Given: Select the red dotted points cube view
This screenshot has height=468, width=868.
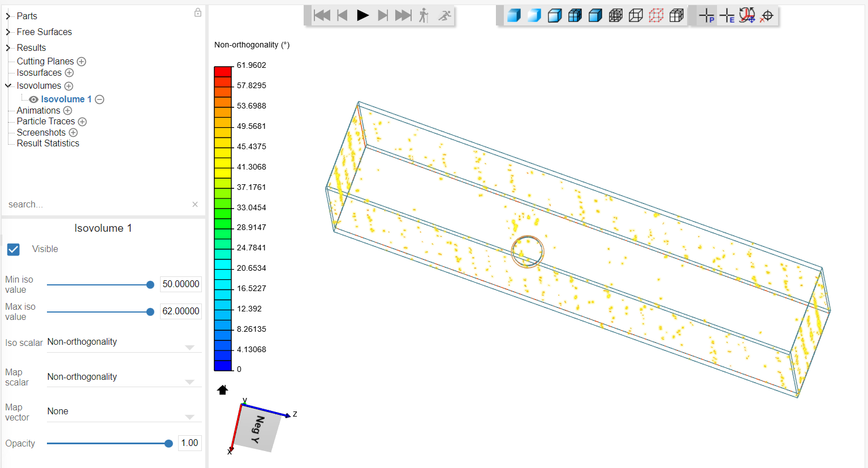Looking at the screenshot, I should click(656, 15).
